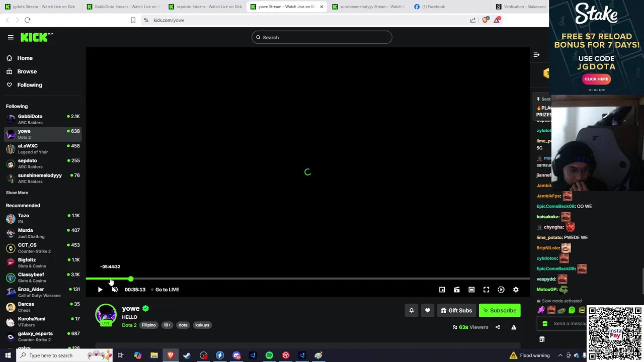This screenshot has width=644, height=362.
Task: Open Spotify from the taskbar
Action: (x=269, y=355)
